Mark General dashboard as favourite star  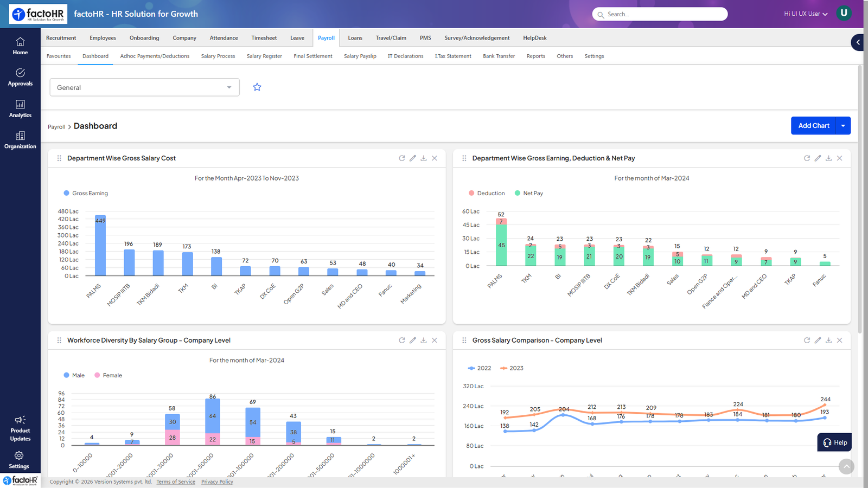point(257,87)
